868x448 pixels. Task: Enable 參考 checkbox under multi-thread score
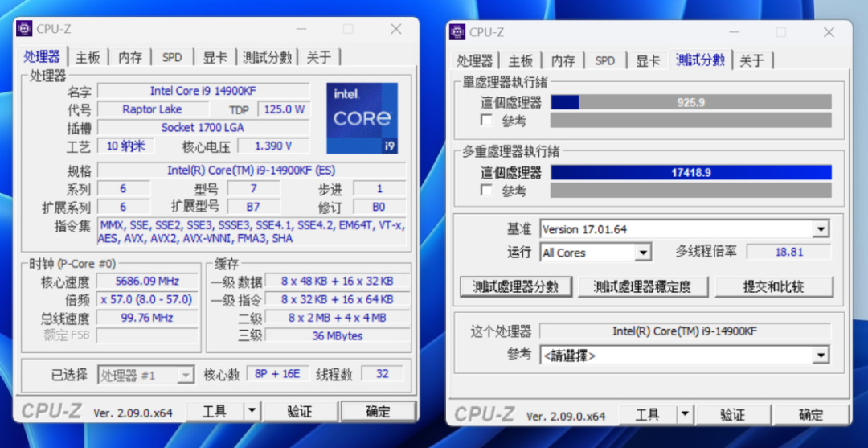click(486, 191)
